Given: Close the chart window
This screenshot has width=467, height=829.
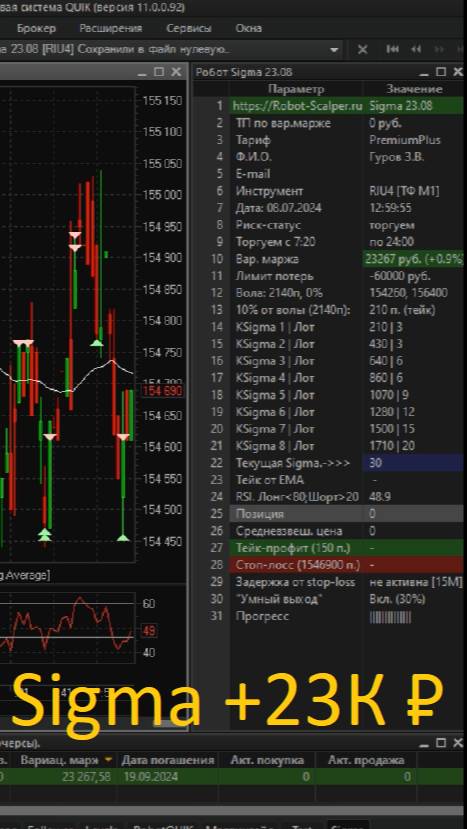Looking at the screenshot, I should [176, 72].
